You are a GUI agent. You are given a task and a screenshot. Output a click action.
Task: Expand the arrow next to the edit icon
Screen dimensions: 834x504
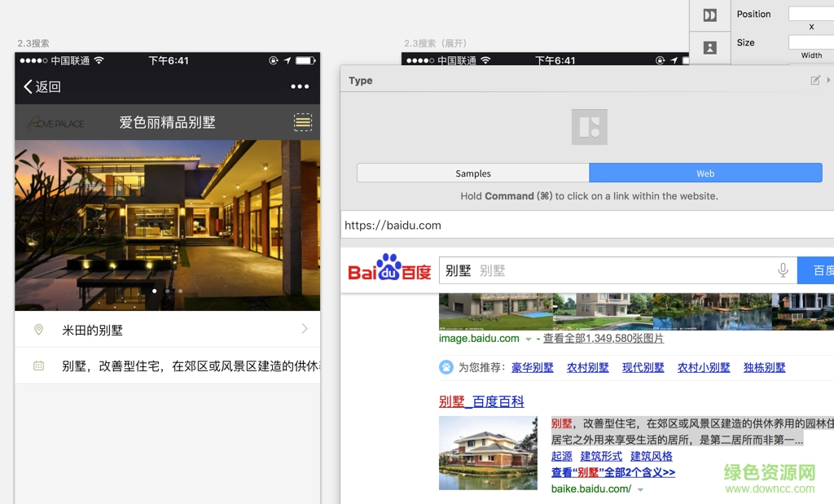coord(829,81)
